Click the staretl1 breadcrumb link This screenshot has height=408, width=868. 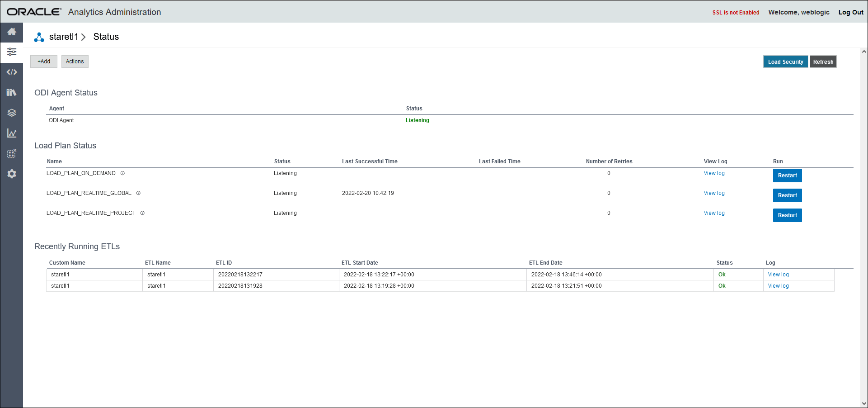(x=64, y=37)
